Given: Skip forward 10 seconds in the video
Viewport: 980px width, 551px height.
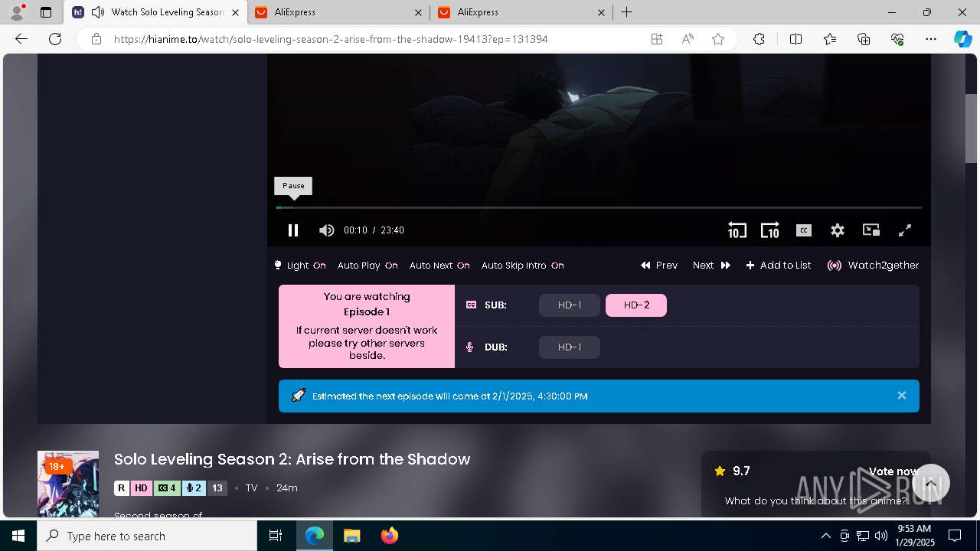Looking at the screenshot, I should 769,230.
